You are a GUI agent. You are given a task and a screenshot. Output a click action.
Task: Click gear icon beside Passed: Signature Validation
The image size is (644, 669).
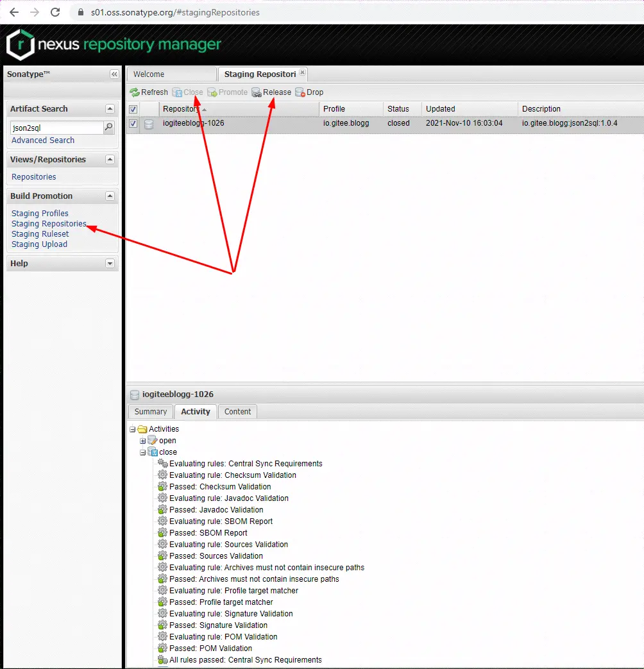162,625
